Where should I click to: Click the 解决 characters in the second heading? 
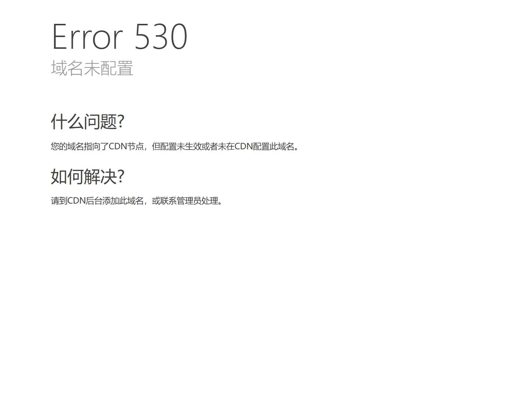pyautogui.click(x=101, y=176)
